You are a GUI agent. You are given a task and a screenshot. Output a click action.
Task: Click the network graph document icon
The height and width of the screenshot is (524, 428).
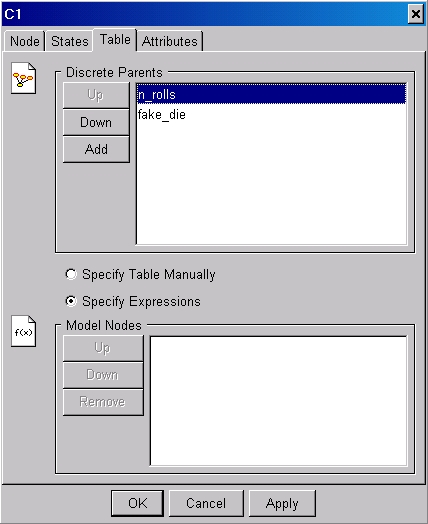23,78
